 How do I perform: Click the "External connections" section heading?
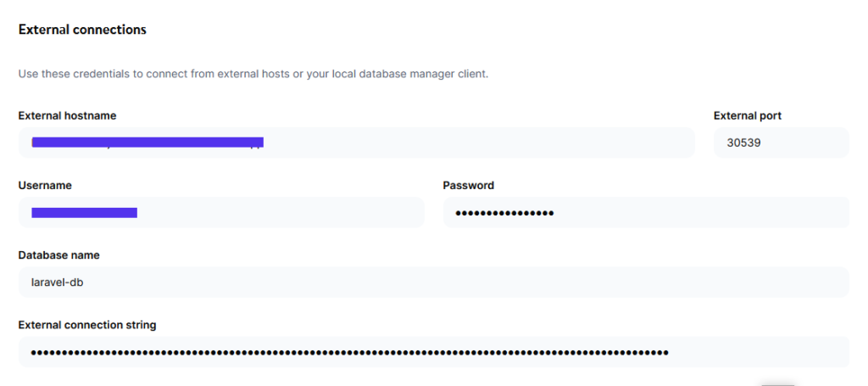(82, 30)
